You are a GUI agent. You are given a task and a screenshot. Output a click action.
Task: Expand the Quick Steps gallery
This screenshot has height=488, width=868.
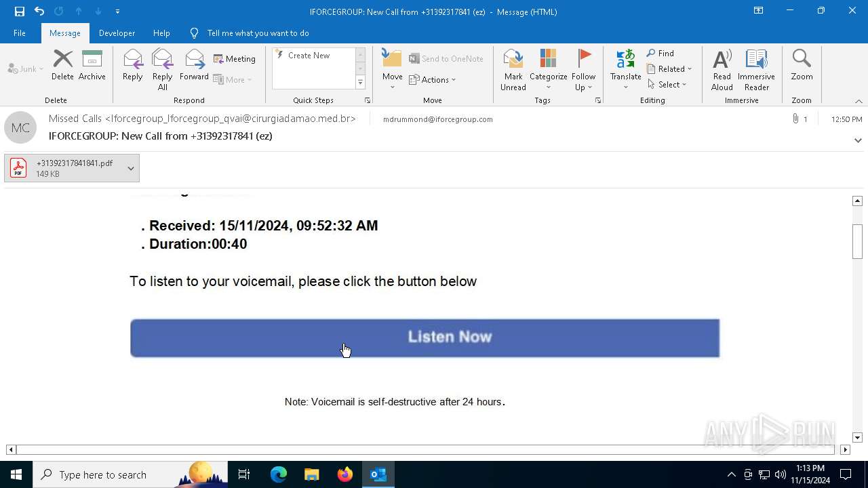[360, 82]
